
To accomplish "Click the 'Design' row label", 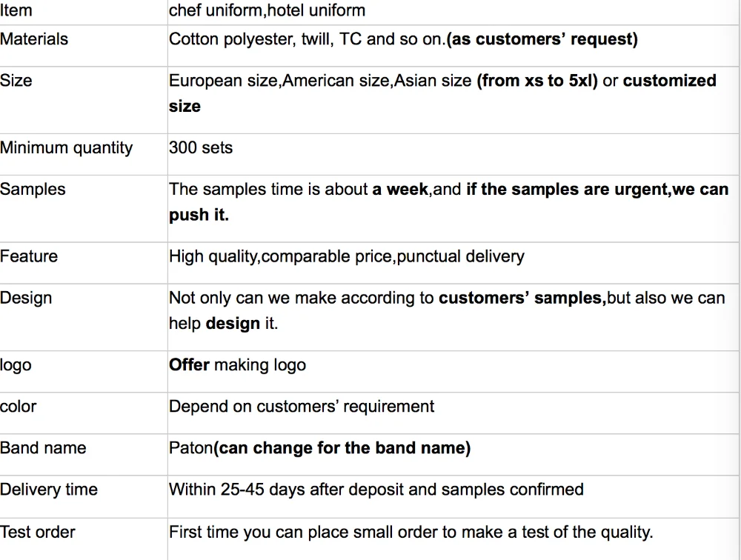I will [x=26, y=299].
